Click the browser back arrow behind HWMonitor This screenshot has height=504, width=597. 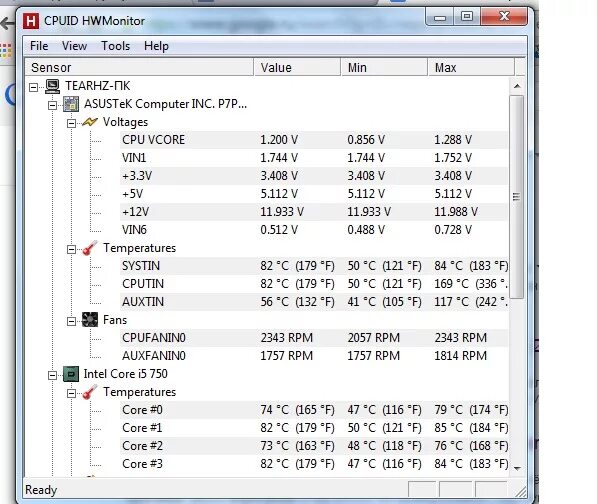pos(7,24)
